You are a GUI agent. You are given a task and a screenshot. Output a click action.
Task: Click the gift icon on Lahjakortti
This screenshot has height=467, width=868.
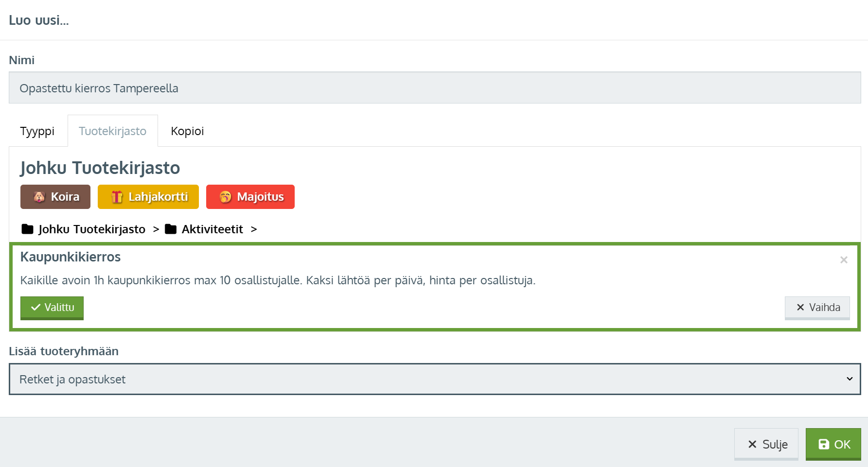(x=117, y=197)
